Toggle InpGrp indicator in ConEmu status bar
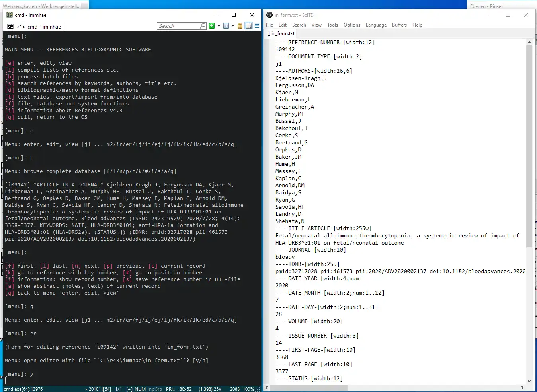 [155, 389]
